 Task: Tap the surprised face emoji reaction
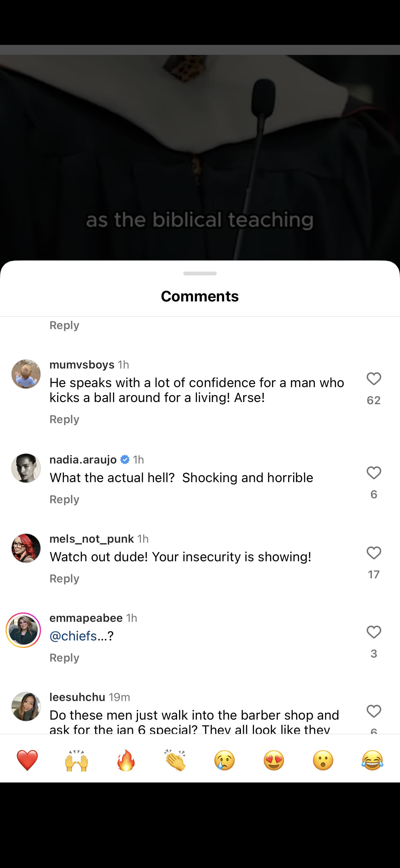323,760
